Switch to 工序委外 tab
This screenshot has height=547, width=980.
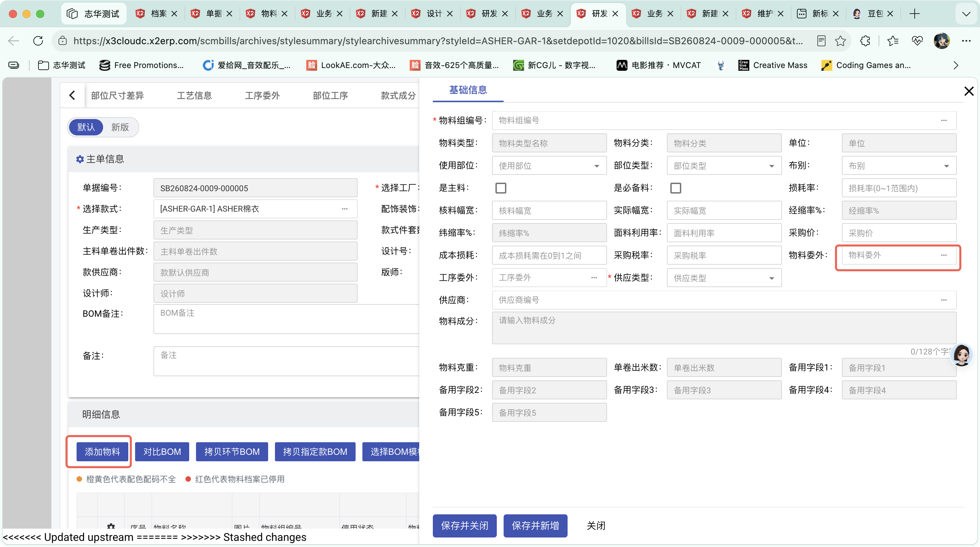click(262, 96)
